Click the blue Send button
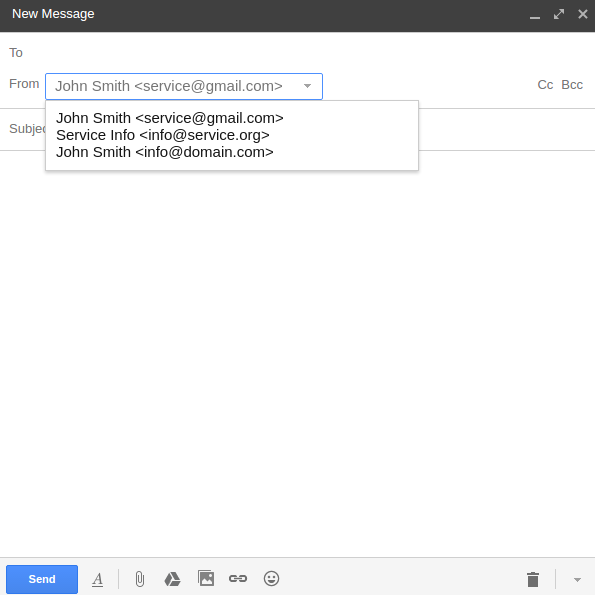This screenshot has width=595, height=595. (x=42, y=579)
